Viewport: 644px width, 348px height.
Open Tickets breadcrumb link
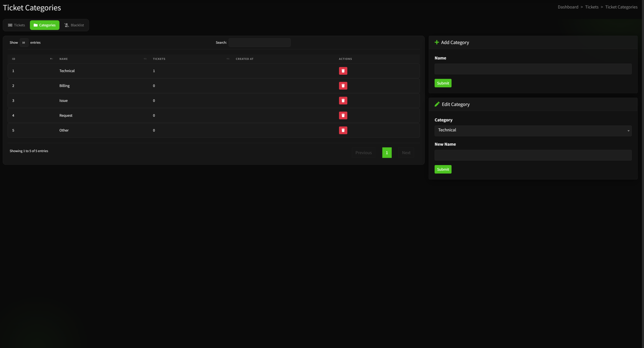coord(591,7)
